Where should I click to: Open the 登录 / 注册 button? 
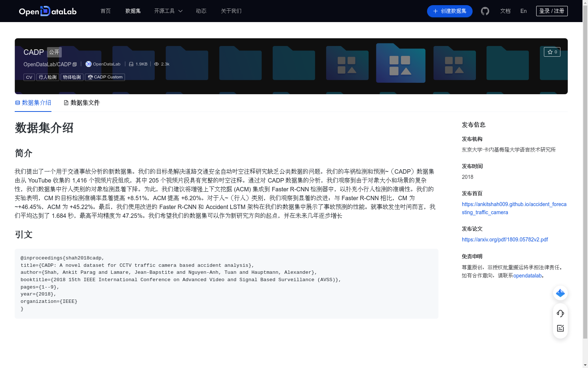click(x=552, y=11)
